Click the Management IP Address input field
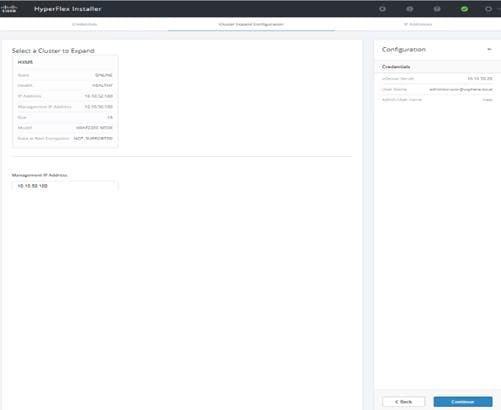Screen dimensions: 501x410 (65, 186)
